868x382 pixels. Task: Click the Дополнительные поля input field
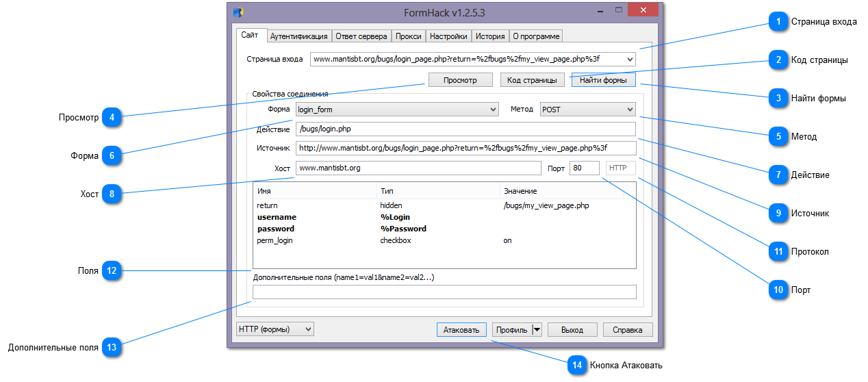tap(444, 292)
